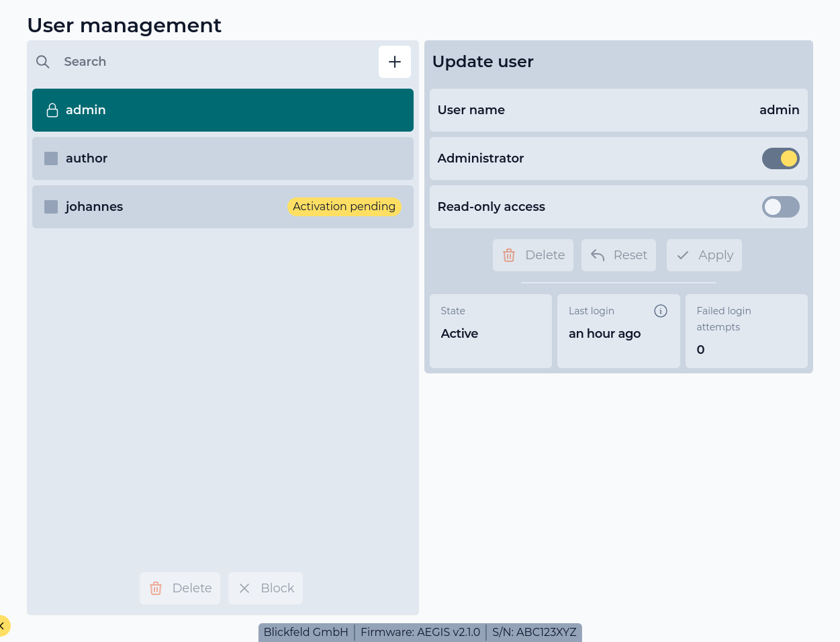Check the checkbox next to author
The image size is (840, 642).
pos(51,158)
